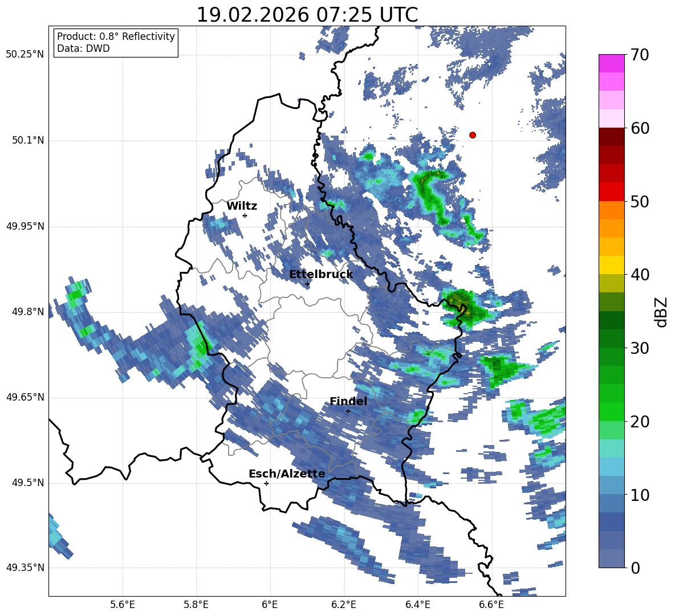The height and width of the screenshot is (616, 675).
Task: Click the 50 colorbar tick label
Action: [x=639, y=201]
